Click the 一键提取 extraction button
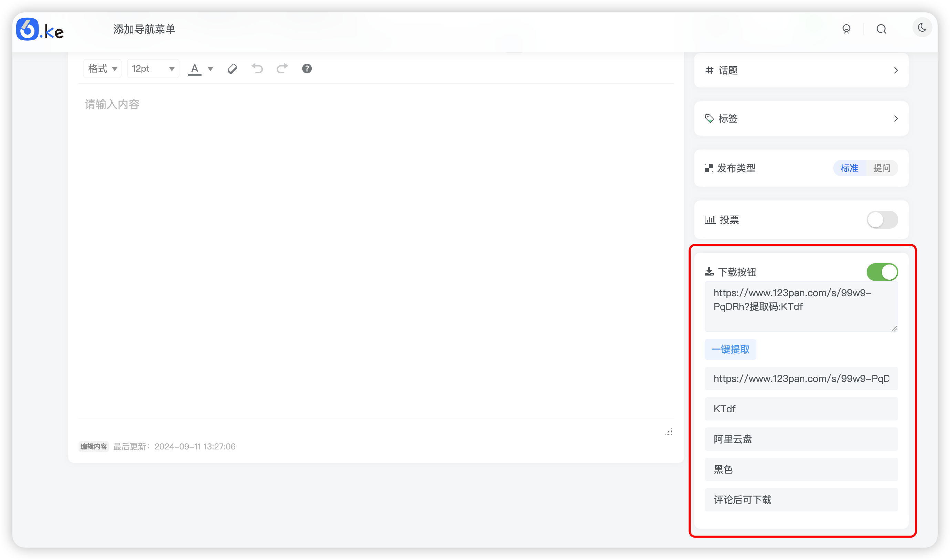Image resolution: width=950 pixels, height=560 pixels. [730, 349]
